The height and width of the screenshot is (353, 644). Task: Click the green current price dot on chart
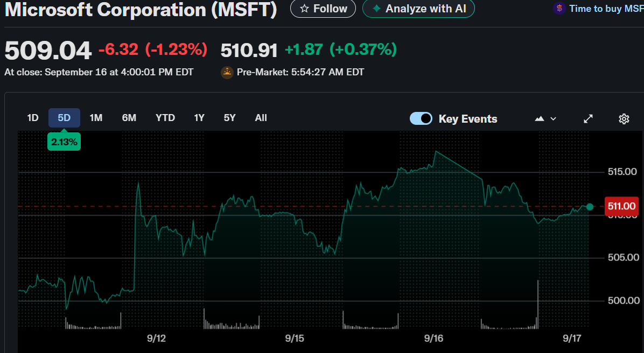(590, 207)
